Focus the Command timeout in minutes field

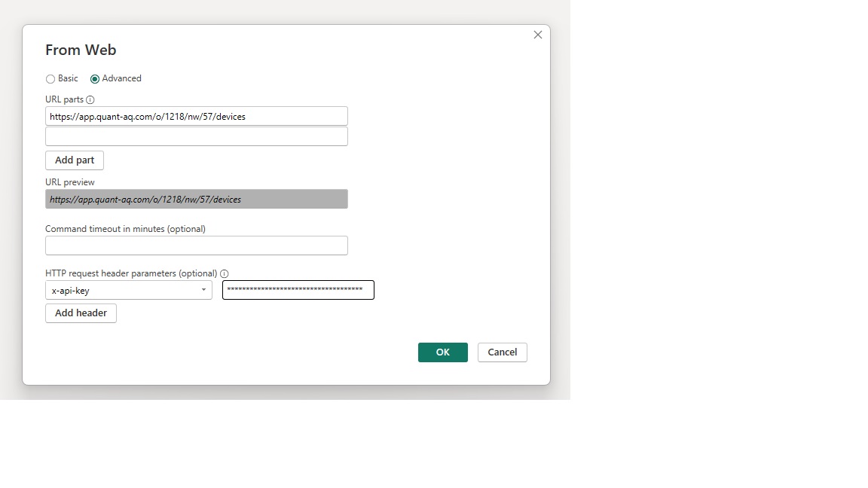tap(196, 246)
